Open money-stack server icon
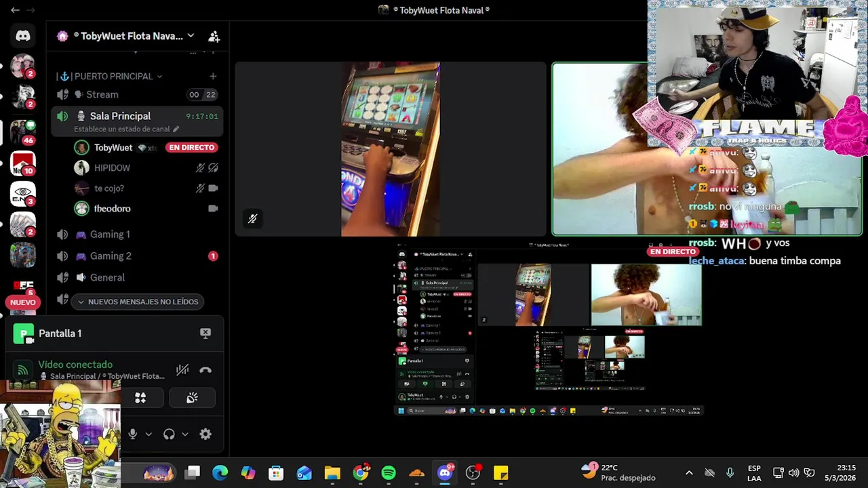This screenshot has width=868, height=488. point(22,225)
